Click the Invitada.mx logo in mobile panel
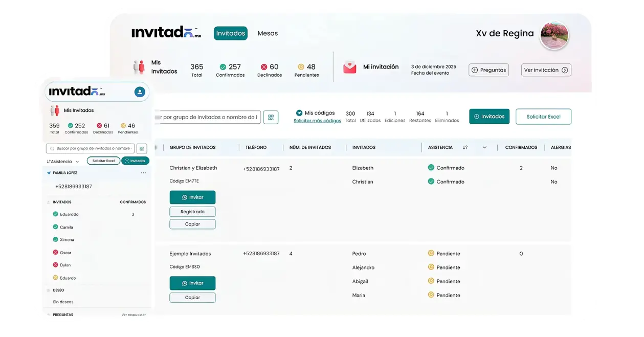The width and height of the screenshot is (644, 337). [77, 92]
